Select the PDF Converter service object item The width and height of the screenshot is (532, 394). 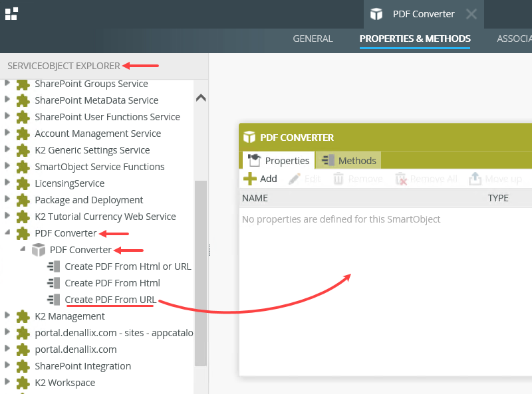(80, 250)
